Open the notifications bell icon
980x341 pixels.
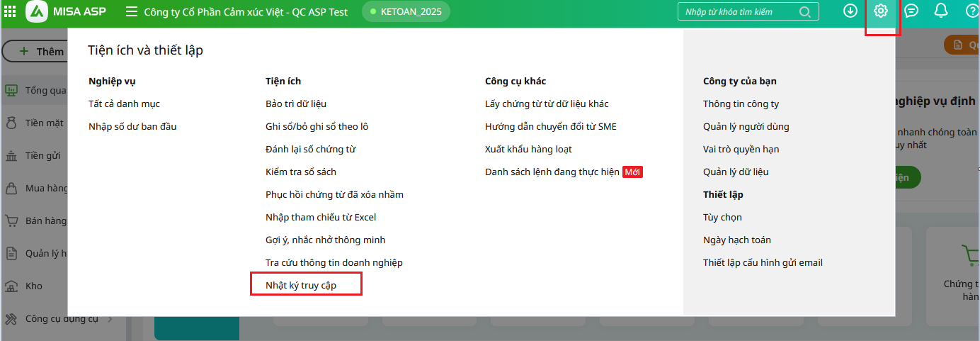pyautogui.click(x=941, y=11)
